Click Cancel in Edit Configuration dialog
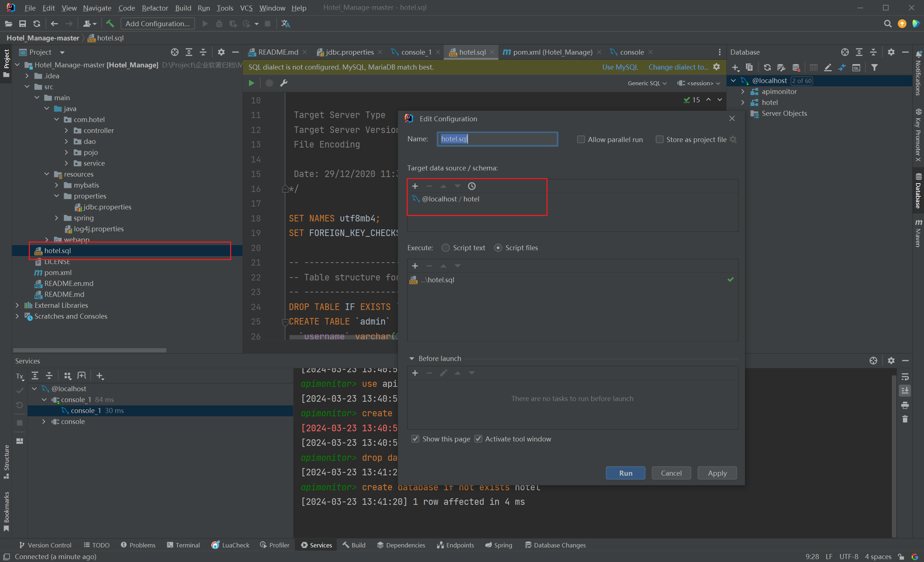The image size is (924, 562). click(x=671, y=473)
